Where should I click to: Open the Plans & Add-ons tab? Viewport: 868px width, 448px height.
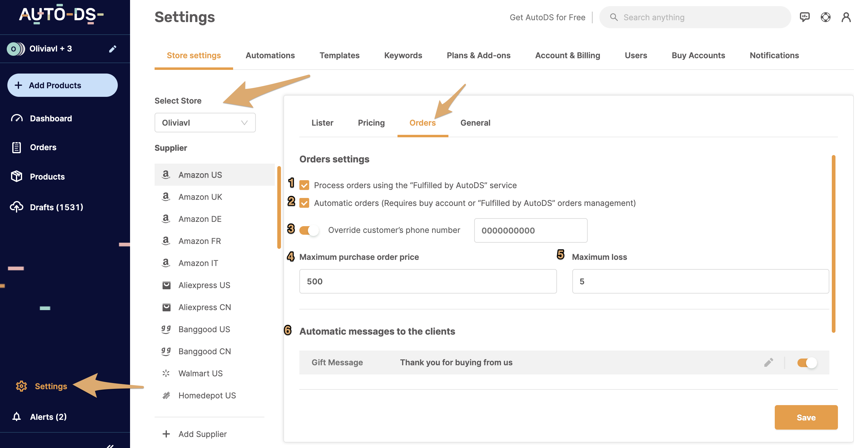478,55
